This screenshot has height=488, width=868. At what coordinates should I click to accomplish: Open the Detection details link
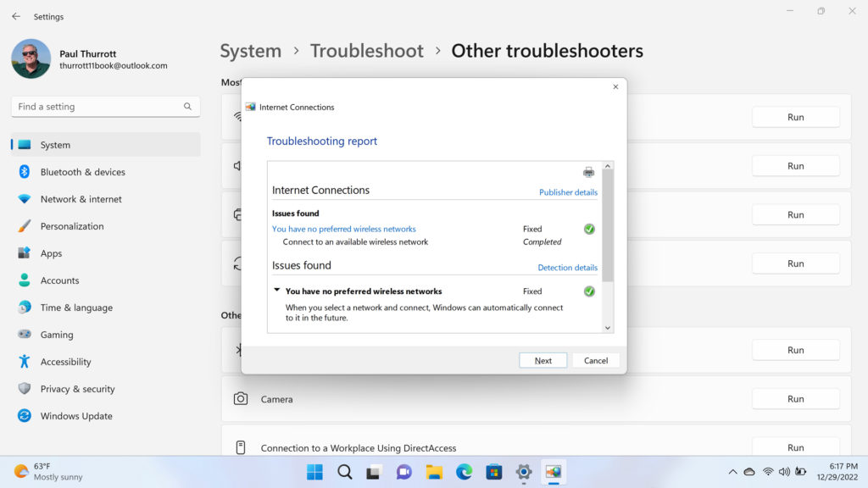coord(567,268)
